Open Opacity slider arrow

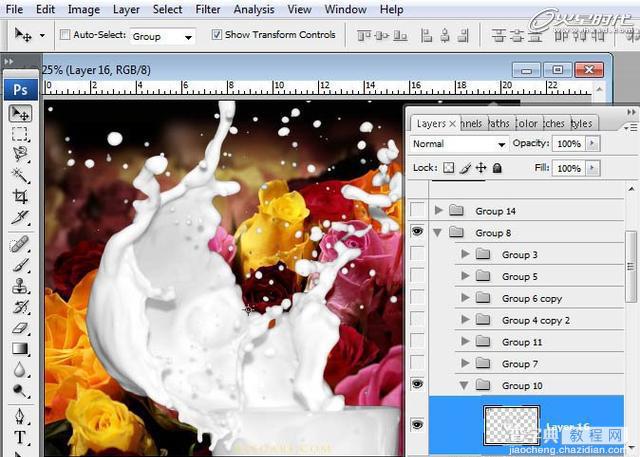(593, 144)
